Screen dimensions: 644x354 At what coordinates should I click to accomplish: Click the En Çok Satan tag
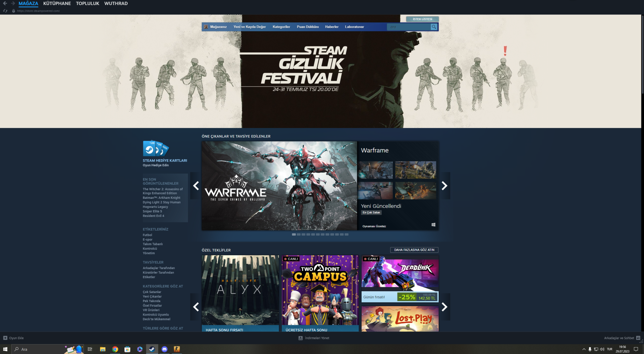pos(371,213)
